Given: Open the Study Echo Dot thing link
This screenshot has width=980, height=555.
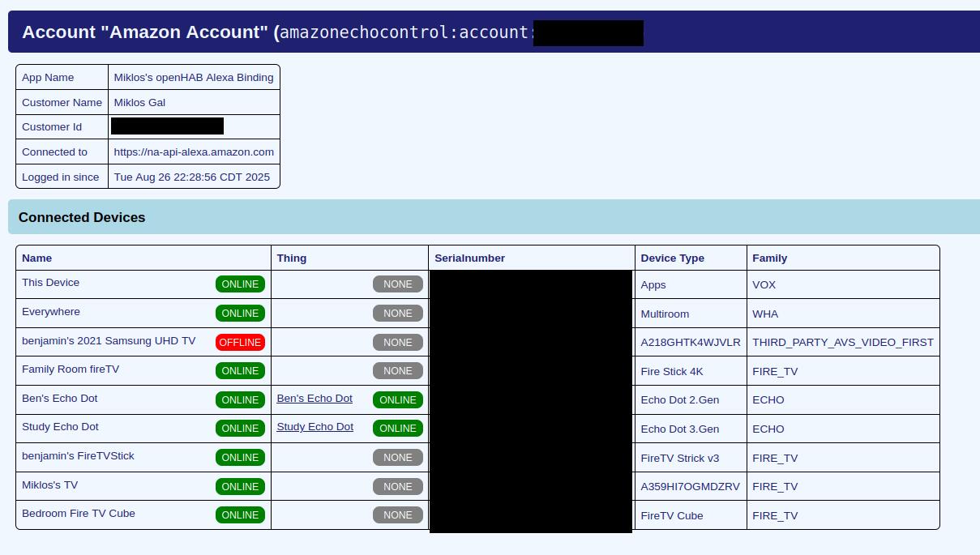Looking at the screenshot, I should (315, 427).
